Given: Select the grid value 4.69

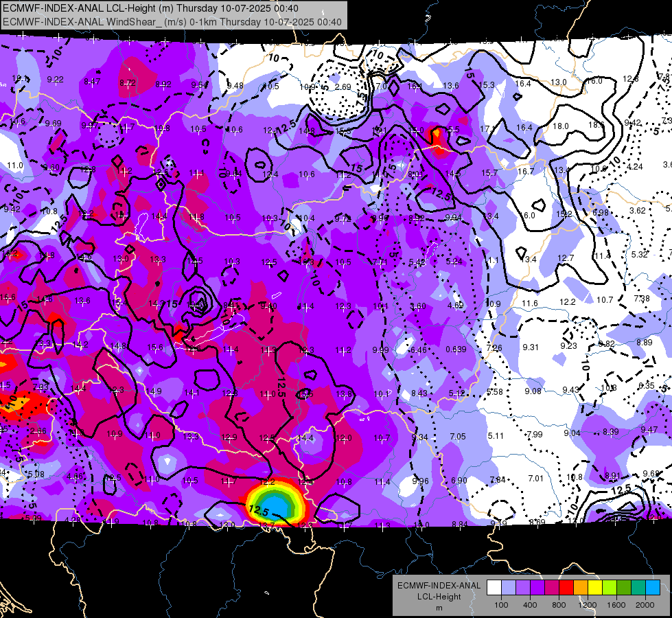Looking at the screenshot, I should [x=456, y=306].
